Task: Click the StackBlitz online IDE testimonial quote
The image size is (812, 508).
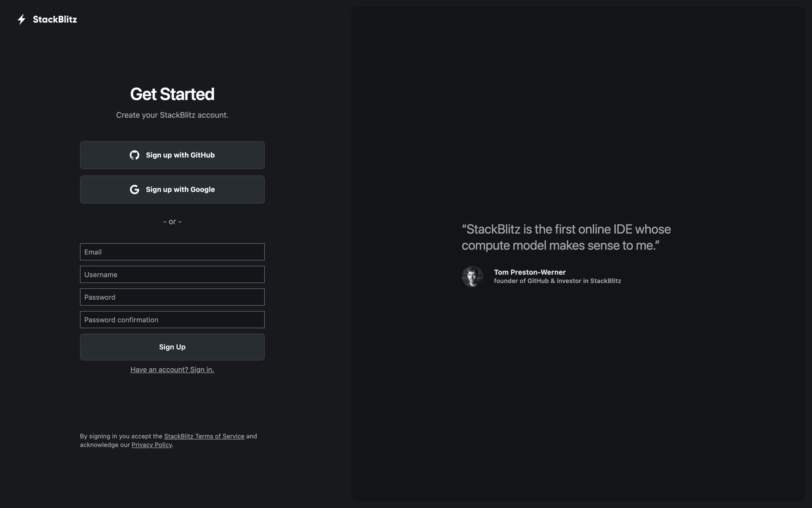Action: [x=566, y=237]
